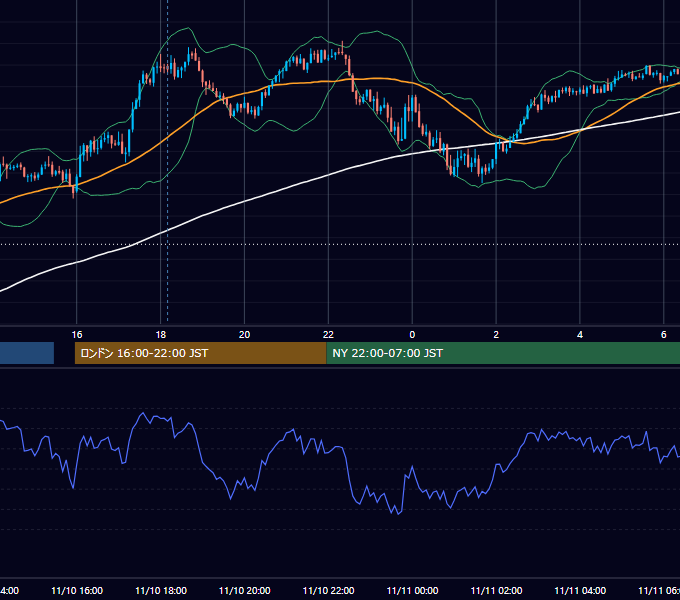Click the "20" hour label on chart axis

[x=245, y=334]
